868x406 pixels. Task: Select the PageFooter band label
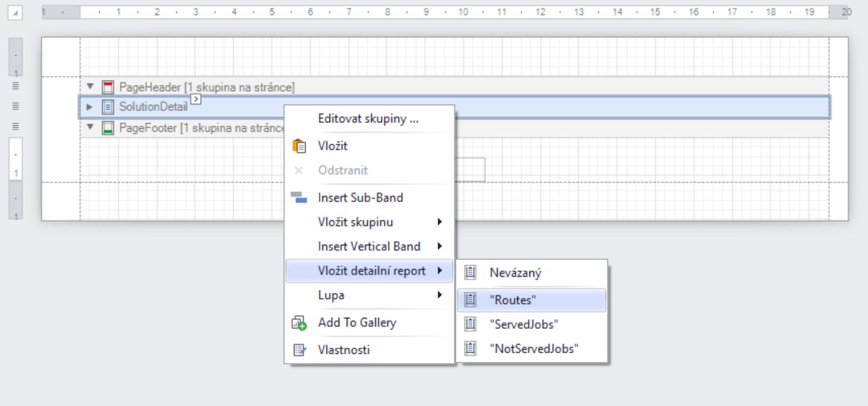tap(201, 128)
